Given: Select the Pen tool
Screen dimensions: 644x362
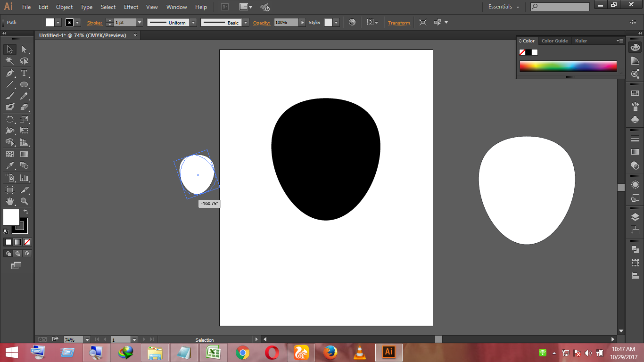Looking at the screenshot, I should (9, 73).
